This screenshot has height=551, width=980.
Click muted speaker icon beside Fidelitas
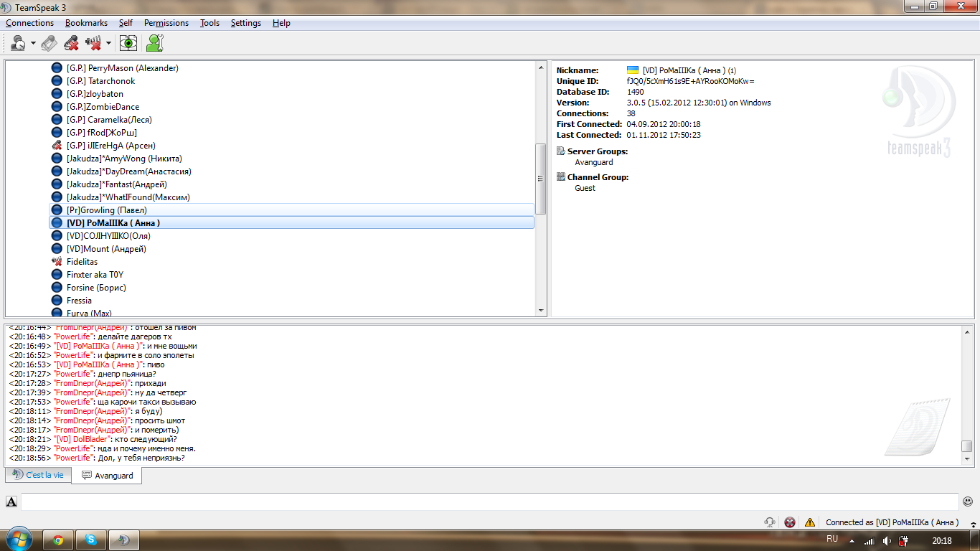coord(57,262)
